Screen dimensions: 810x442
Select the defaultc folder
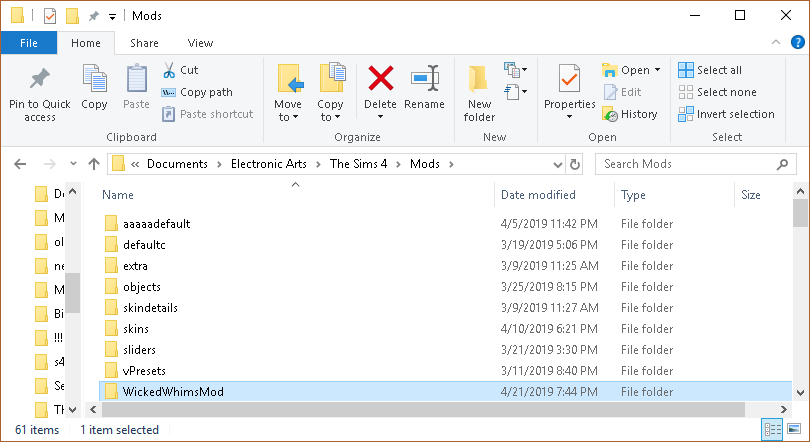(445, 245)
